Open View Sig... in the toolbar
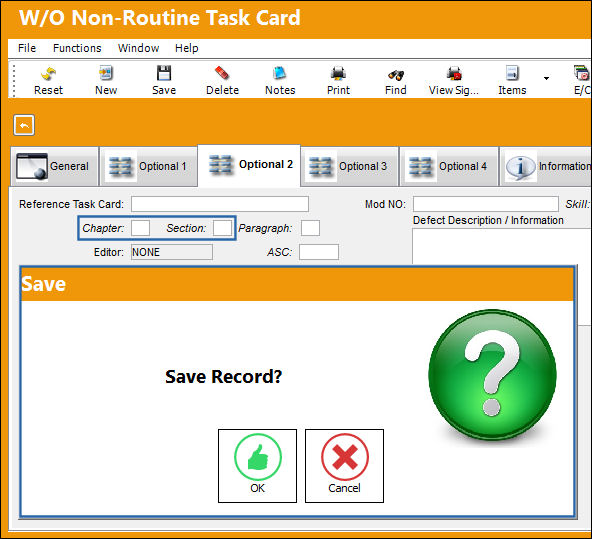This screenshot has width=592, height=539. [453, 80]
